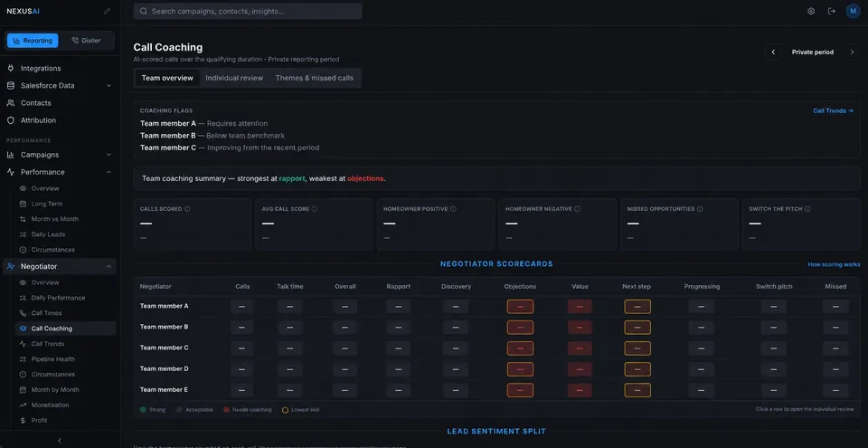Screen dimensions: 868x448
Task: Open the Individual review tab
Action: [x=234, y=78]
